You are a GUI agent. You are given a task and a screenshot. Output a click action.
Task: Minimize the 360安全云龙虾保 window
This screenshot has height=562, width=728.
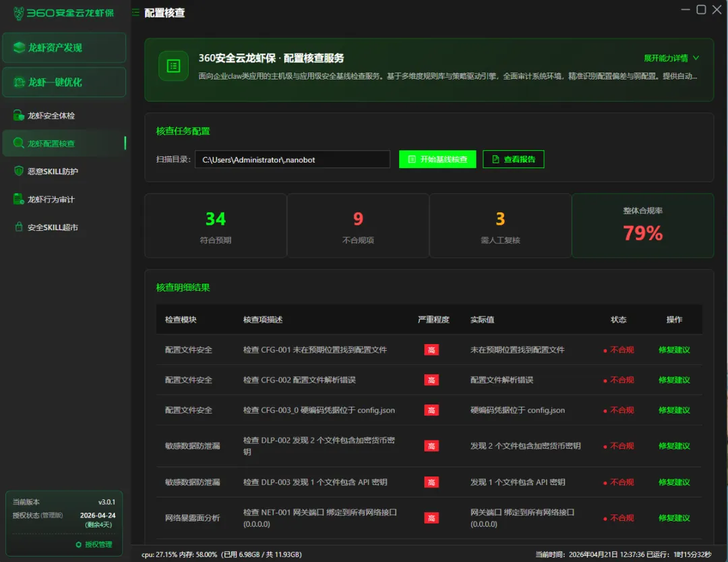pyautogui.click(x=686, y=9)
